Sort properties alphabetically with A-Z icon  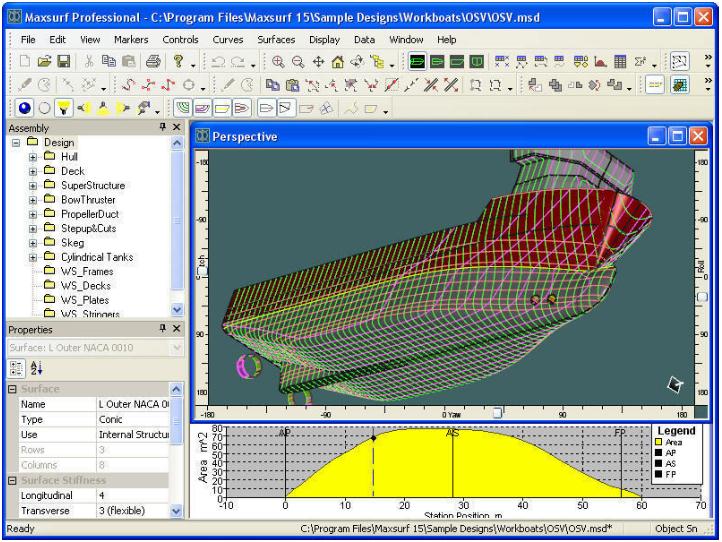[x=37, y=367]
